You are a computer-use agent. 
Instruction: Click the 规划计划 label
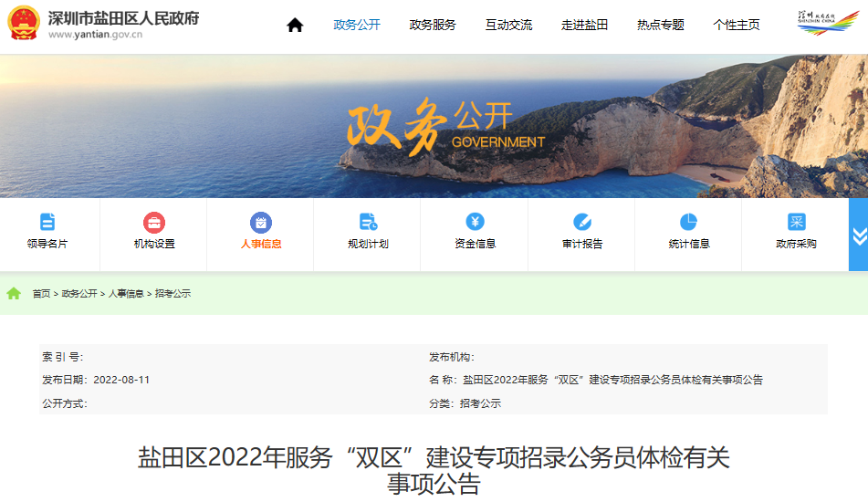(x=368, y=244)
